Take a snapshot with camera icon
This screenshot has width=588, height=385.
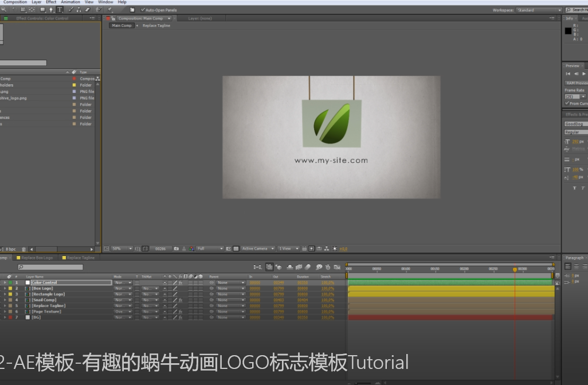tap(177, 248)
